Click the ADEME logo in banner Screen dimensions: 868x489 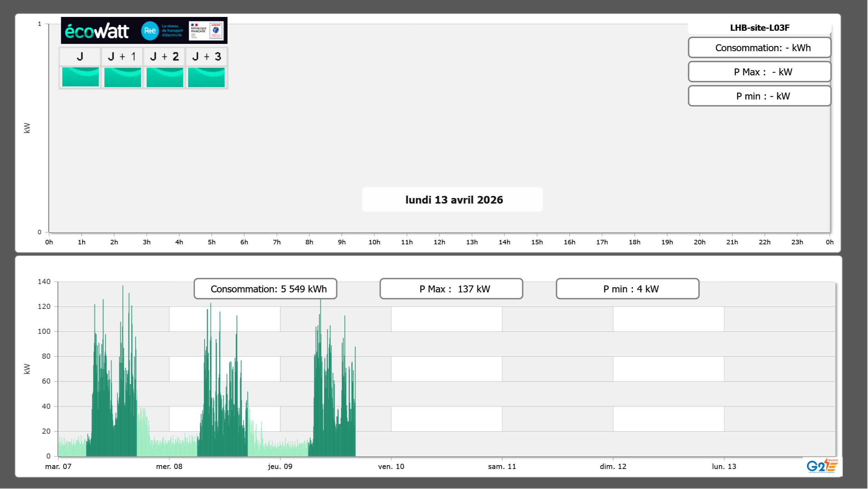(216, 30)
